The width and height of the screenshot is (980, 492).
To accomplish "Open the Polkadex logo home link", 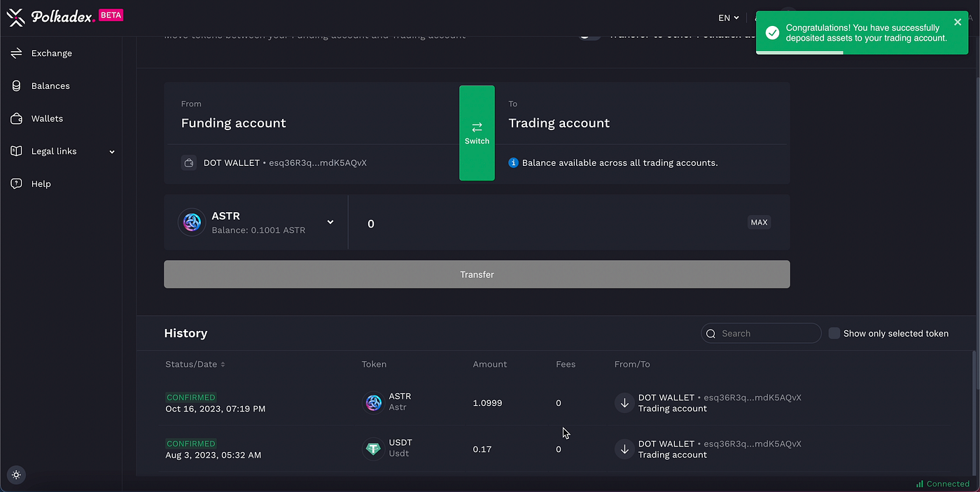I will pyautogui.click(x=50, y=17).
